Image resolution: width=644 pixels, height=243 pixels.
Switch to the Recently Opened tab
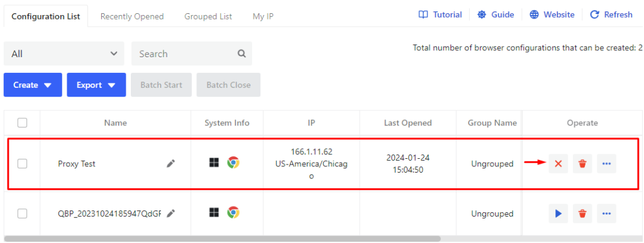click(132, 16)
